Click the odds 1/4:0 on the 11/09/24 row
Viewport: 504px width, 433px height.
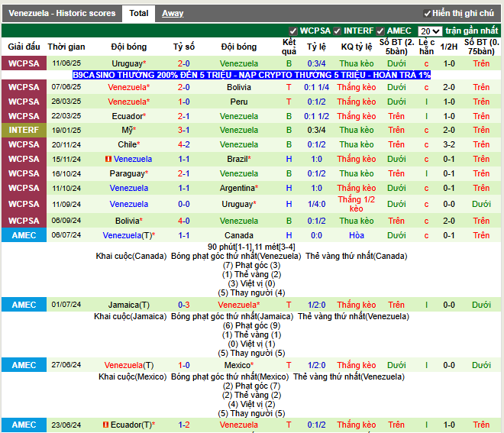[x=316, y=204]
